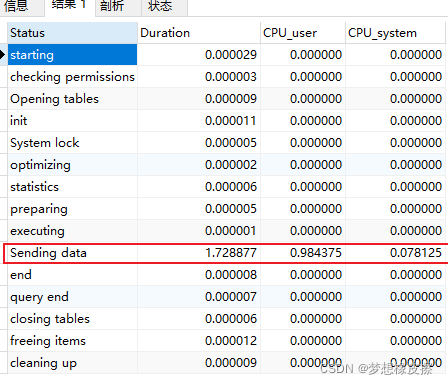Click the 'closing tables' cell
The height and width of the screenshot is (384, 448).
pyautogui.click(x=72, y=319)
